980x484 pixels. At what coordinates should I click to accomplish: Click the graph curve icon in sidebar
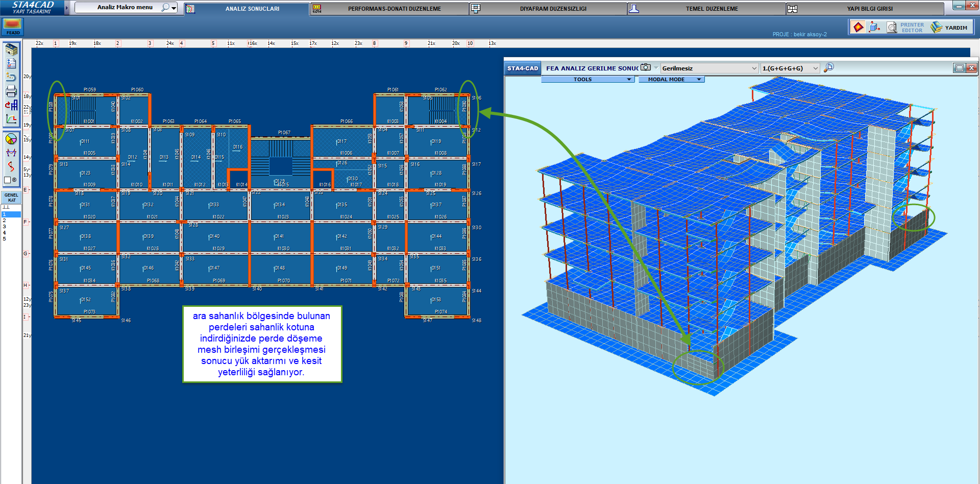11,119
